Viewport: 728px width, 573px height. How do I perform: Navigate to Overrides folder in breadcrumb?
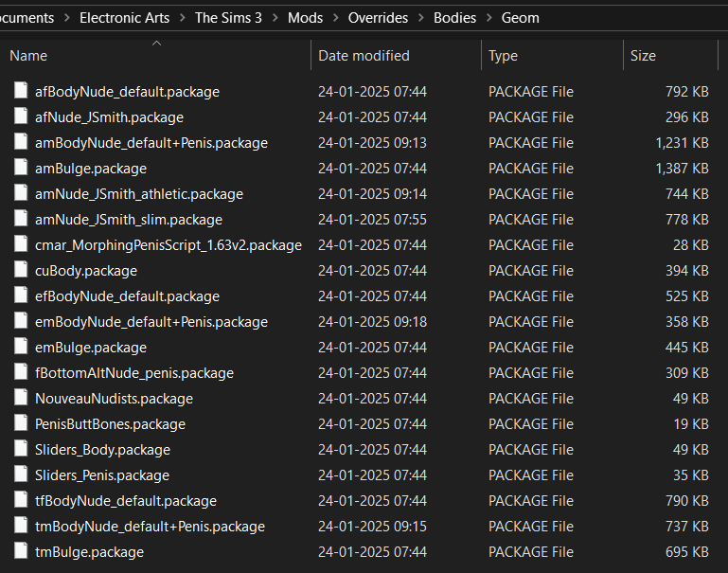pos(378,18)
